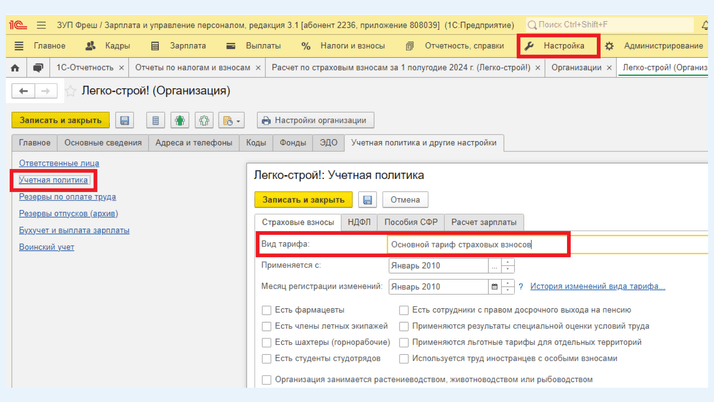Open Учетная политика link

pos(53,180)
